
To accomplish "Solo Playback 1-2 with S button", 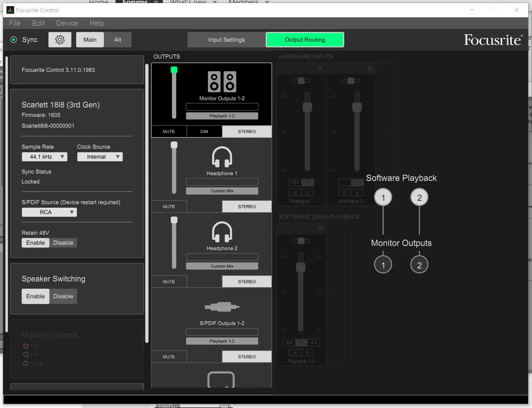I will (x=307, y=353).
